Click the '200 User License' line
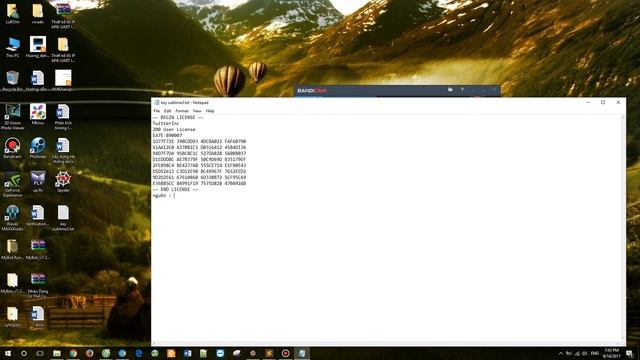Screen dimensions: 640x360 pos(174,129)
